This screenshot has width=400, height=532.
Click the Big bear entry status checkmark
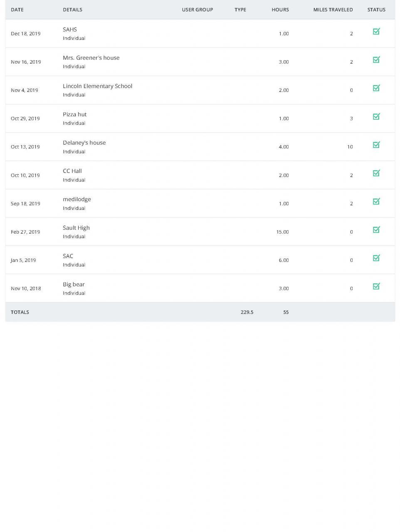coord(376,286)
